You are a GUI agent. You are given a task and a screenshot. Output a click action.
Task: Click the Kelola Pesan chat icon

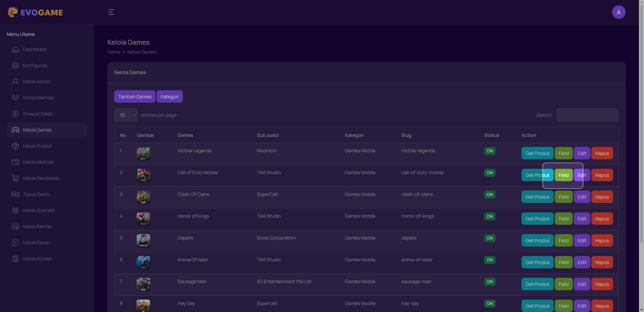[x=15, y=243]
